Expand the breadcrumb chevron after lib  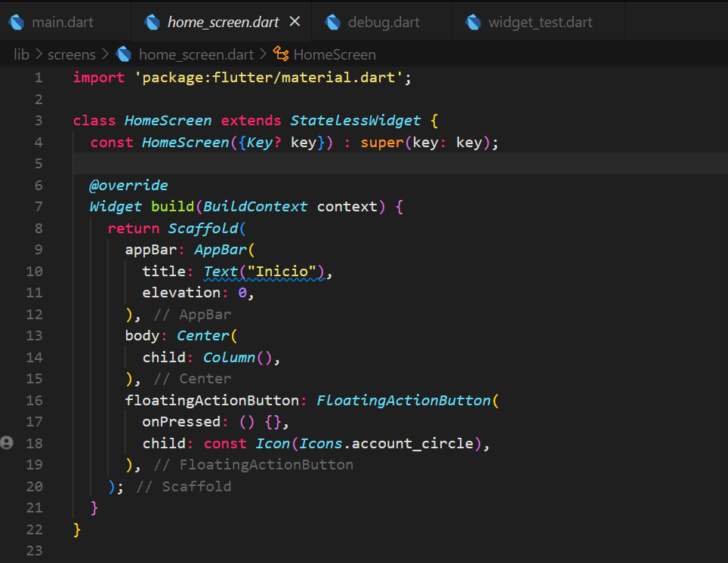(x=39, y=55)
